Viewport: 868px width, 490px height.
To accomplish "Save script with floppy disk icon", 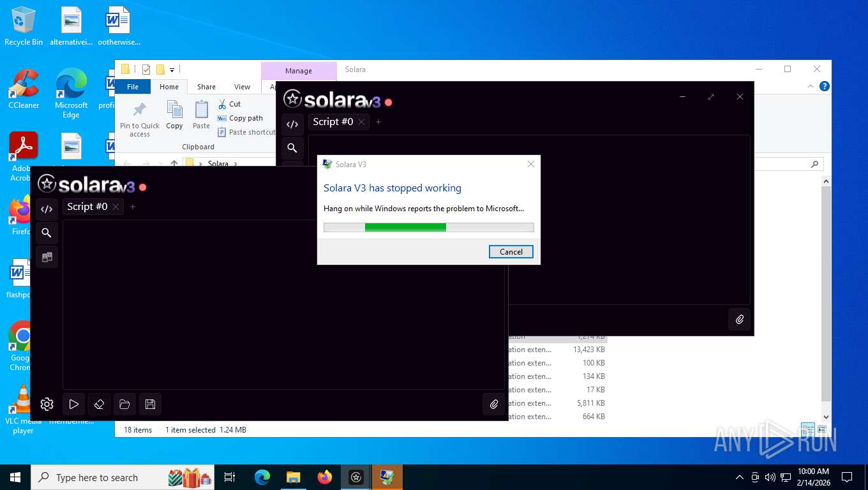I will [150, 404].
